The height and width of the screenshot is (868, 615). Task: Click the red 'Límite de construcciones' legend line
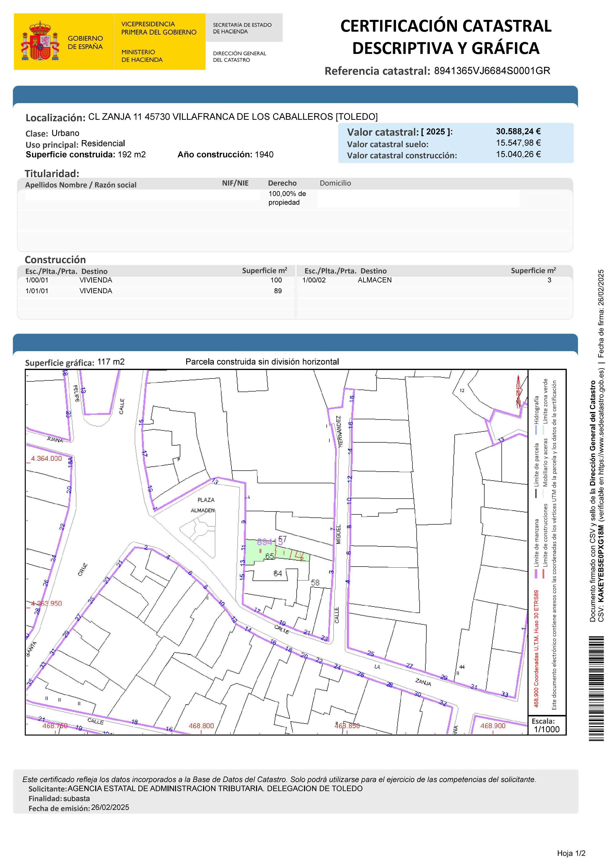pyautogui.click(x=543, y=574)
